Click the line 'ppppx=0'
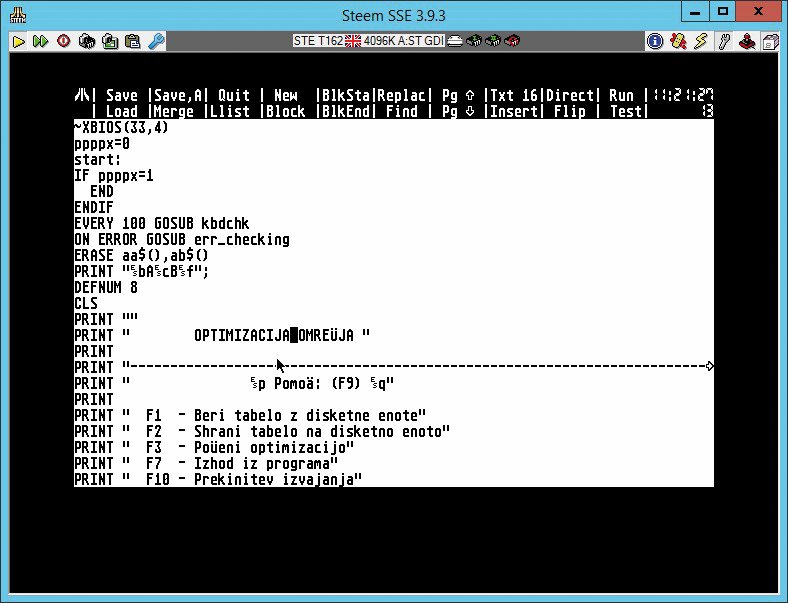 click(102, 144)
